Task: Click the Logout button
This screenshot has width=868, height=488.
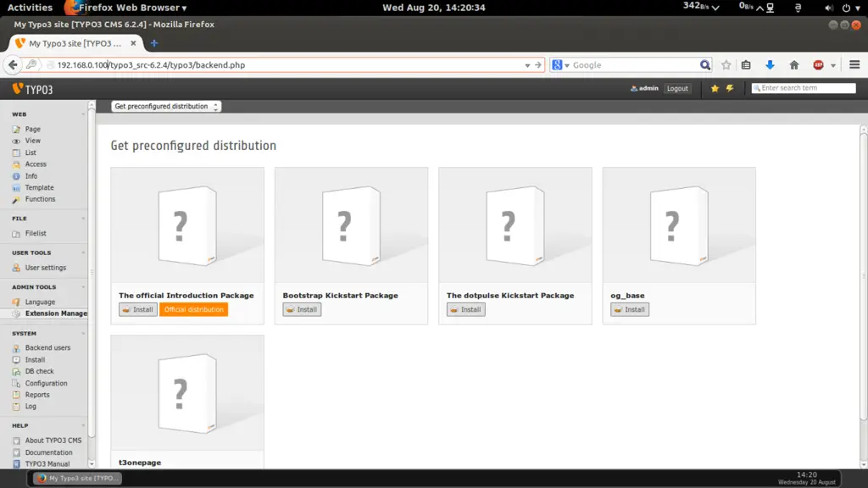Action: pos(677,88)
